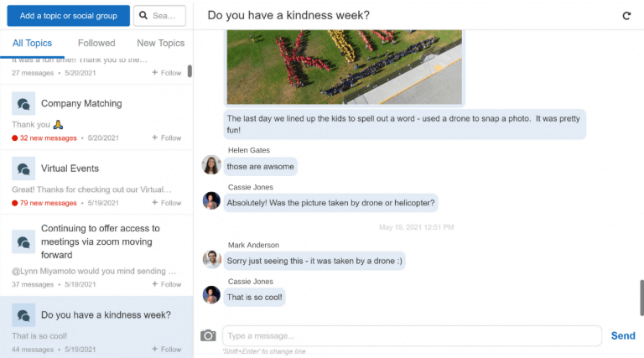Click the Virtual Events topic chat icon
Viewport: 644px width, 358px height.
click(23, 169)
